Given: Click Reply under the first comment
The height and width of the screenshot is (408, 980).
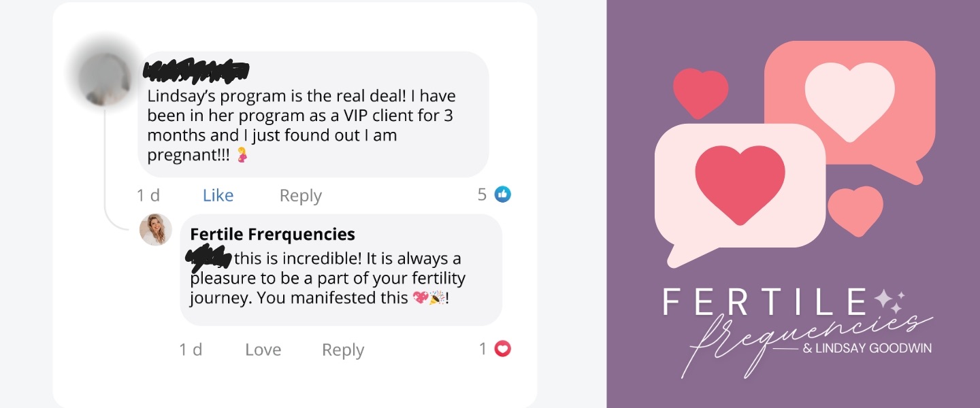Looking at the screenshot, I should [x=300, y=196].
